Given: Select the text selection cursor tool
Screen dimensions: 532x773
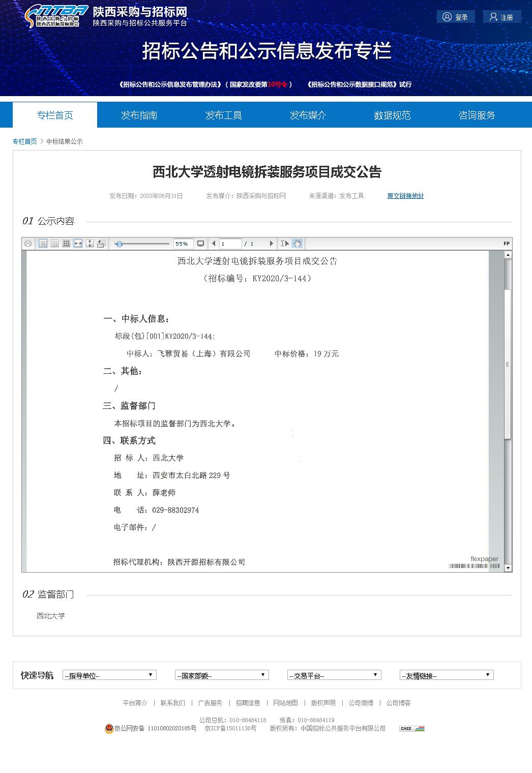Looking at the screenshot, I should click(284, 244).
